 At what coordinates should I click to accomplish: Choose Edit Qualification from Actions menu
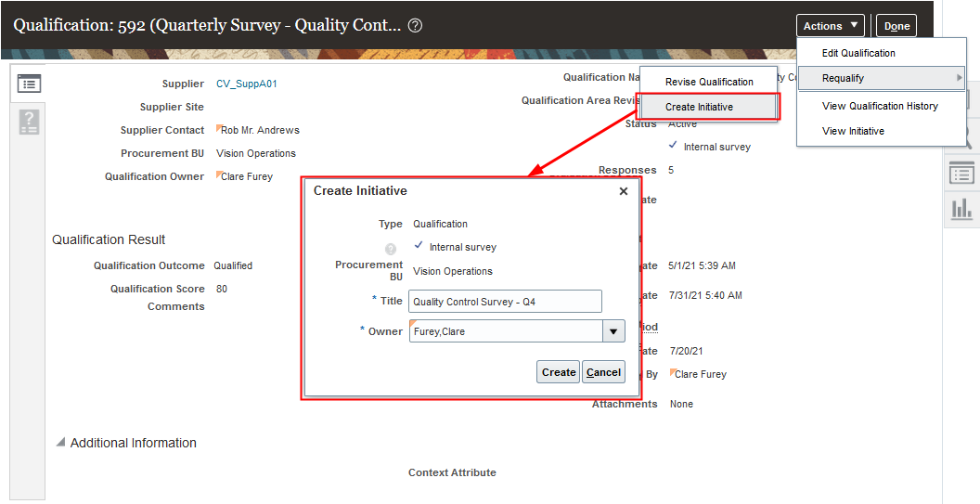point(858,53)
